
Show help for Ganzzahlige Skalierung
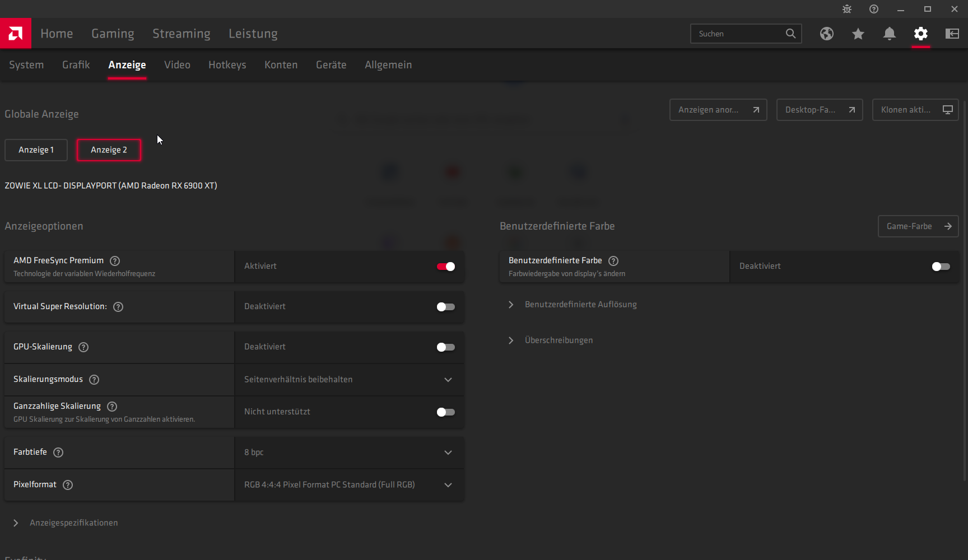pyautogui.click(x=112, y=407)
